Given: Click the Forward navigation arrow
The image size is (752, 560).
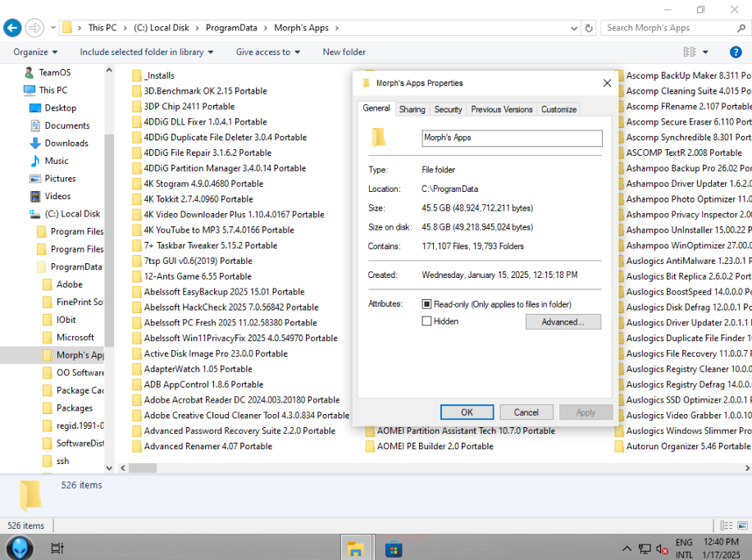Looking at the screenshot, I should [x=34, y=28].
